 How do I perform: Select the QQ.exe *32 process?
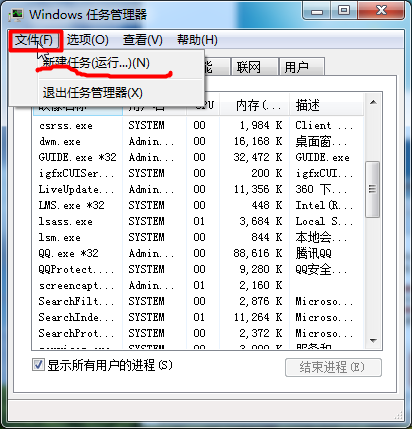(x=197, y=253)
